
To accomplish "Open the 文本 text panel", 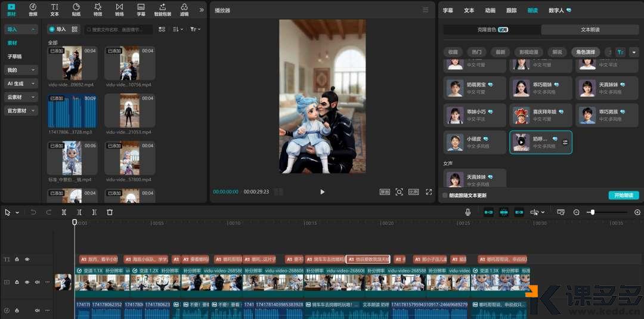I will coord(54,10).
